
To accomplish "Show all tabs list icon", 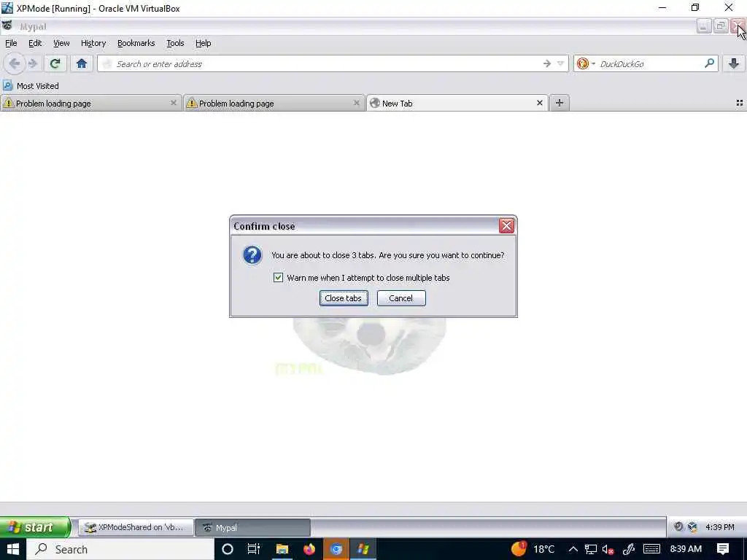I will pyautogui.click(x=740, y=103).
